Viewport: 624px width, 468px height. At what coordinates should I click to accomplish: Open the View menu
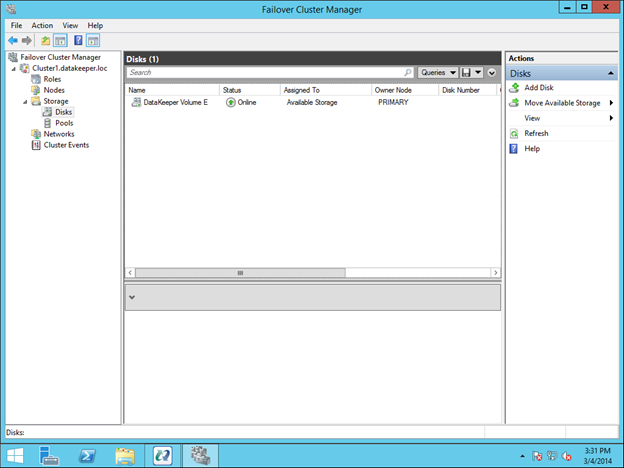(70, 25)
